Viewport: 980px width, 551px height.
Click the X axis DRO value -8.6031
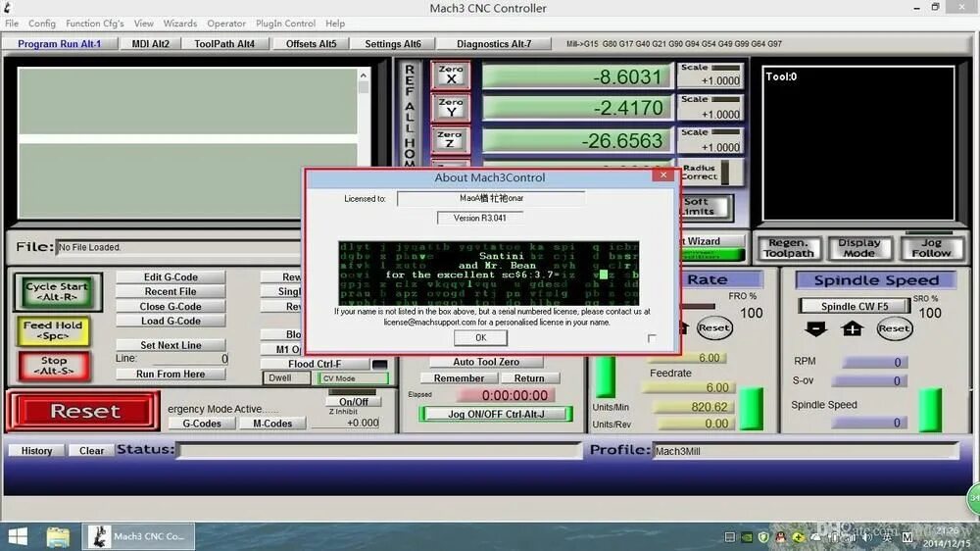pyautogui.click(x=577, y=76)
